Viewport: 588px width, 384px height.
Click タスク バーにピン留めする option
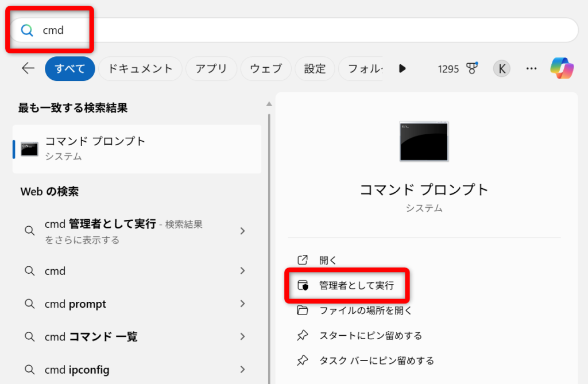tap(376, 360)
